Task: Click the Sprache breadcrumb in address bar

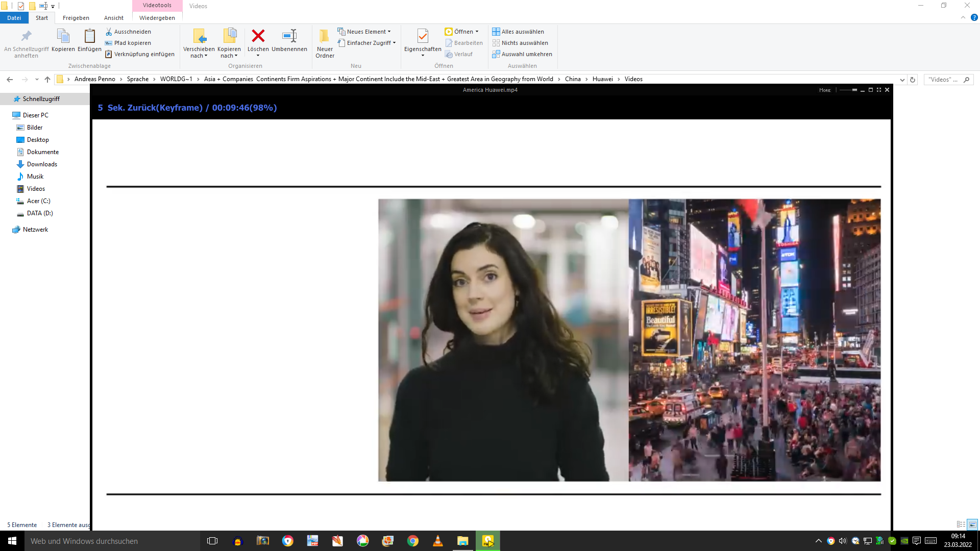Action: (138, 79)
